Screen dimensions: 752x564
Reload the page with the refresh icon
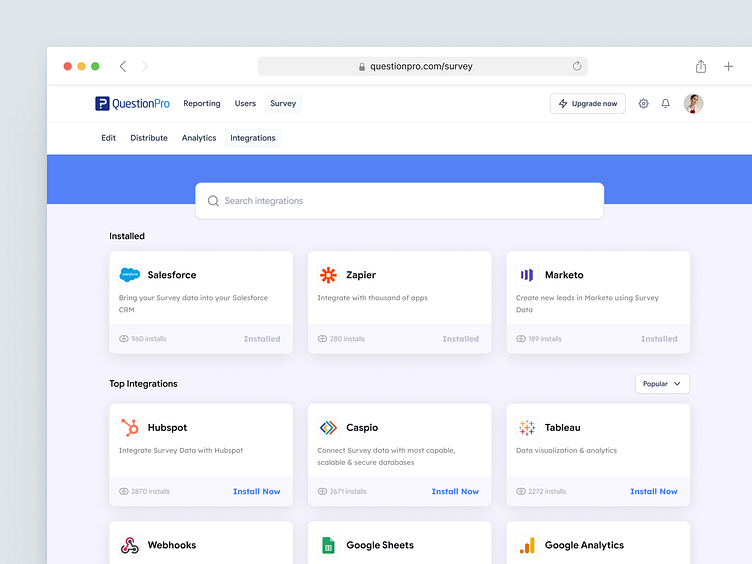pos(577,66)
